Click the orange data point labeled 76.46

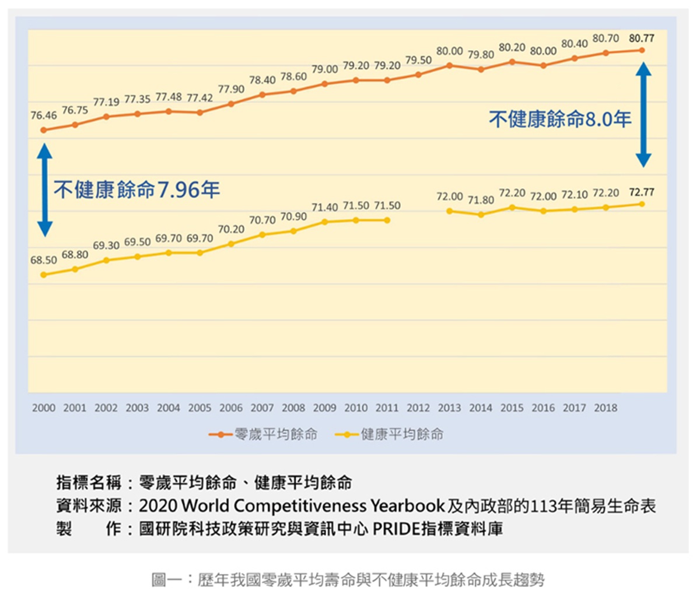44,130
